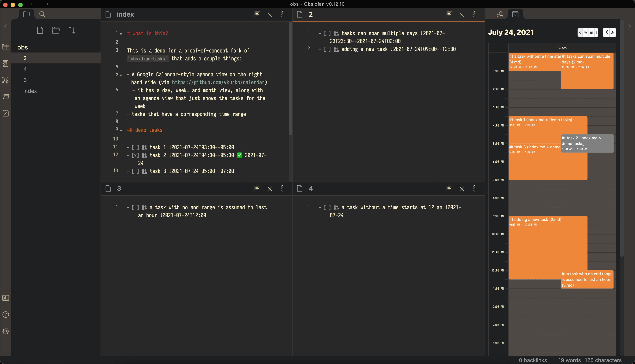Open Obsidian settings
Screen dimensions: 635x364
[x=5, y=331]
